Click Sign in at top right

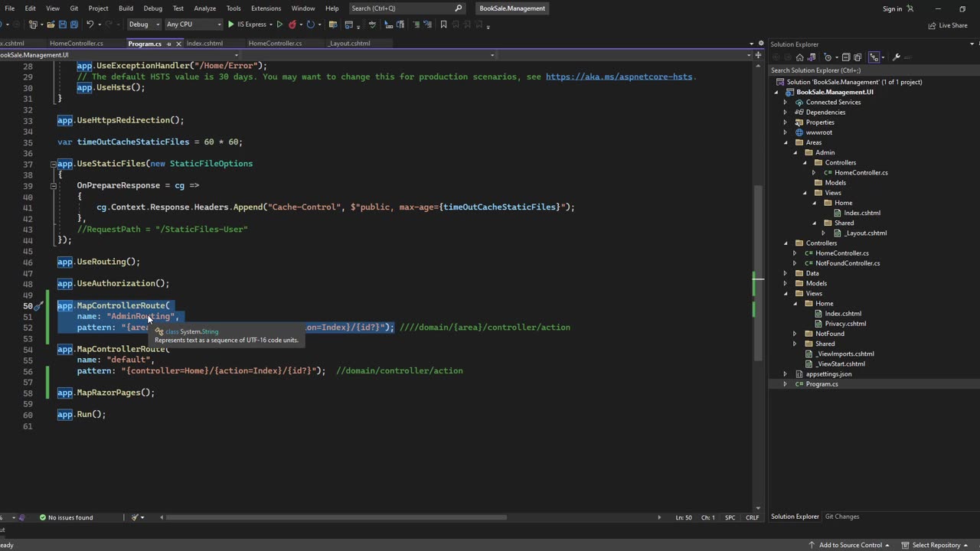893,8
